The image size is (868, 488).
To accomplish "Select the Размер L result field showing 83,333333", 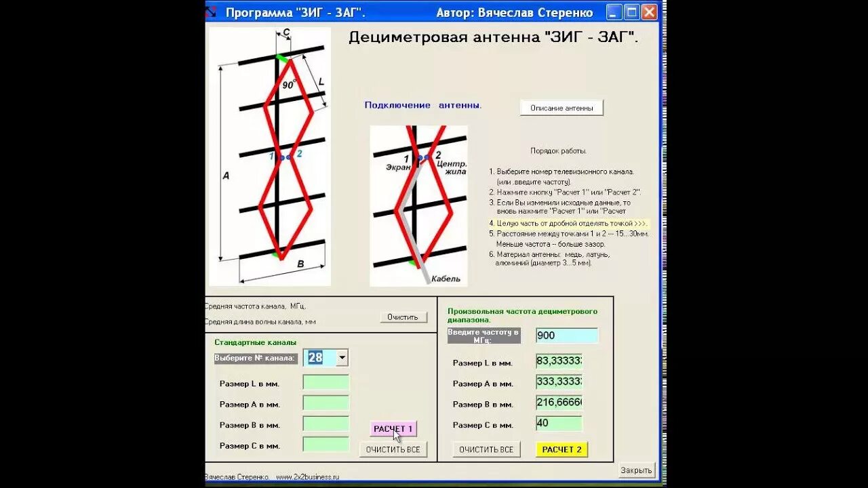I will tap(558, 363).
